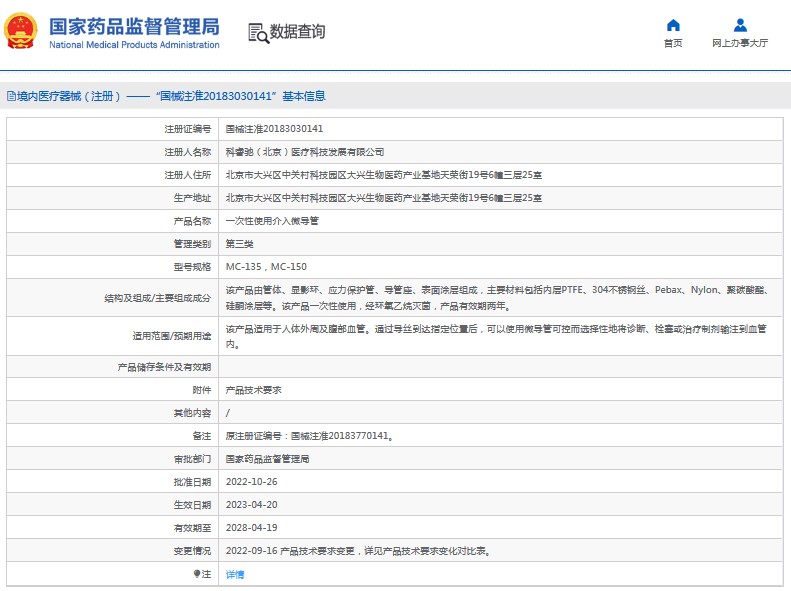791x591 pixels.
Task: Click the 注册证编号 row label
Action: tap(187, 129)
